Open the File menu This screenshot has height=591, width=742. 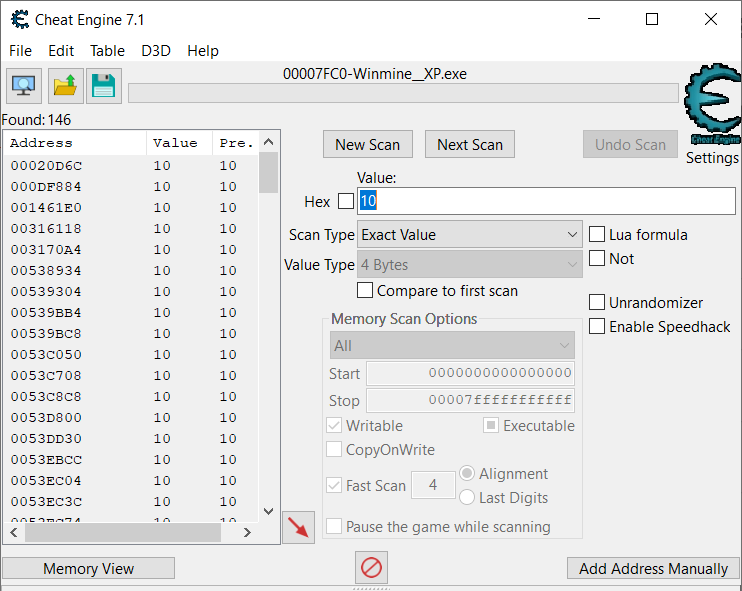[x=20, y=51]
